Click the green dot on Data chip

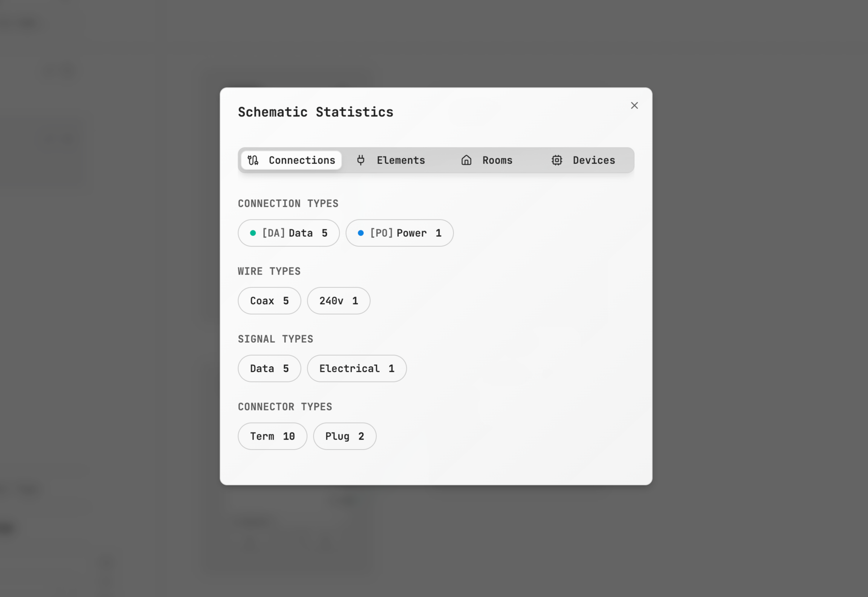click(x=253, y=233)
